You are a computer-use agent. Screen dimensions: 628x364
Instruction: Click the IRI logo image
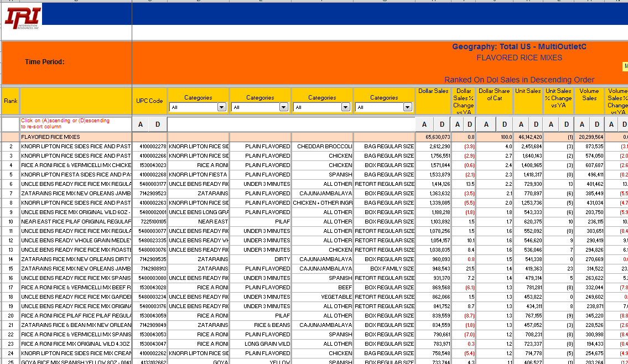pos(23,18)
